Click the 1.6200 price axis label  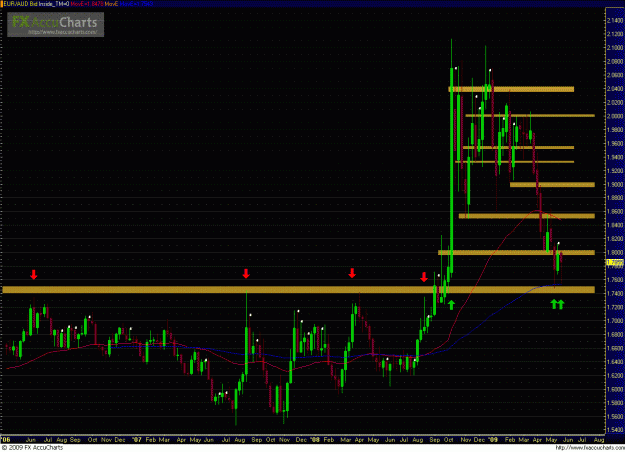point(616,375)
